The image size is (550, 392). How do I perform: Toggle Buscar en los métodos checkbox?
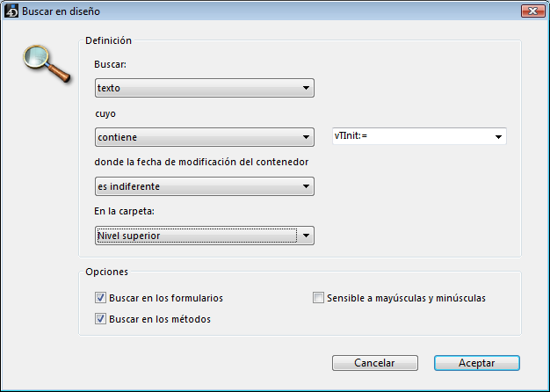(x=100, y=319)
